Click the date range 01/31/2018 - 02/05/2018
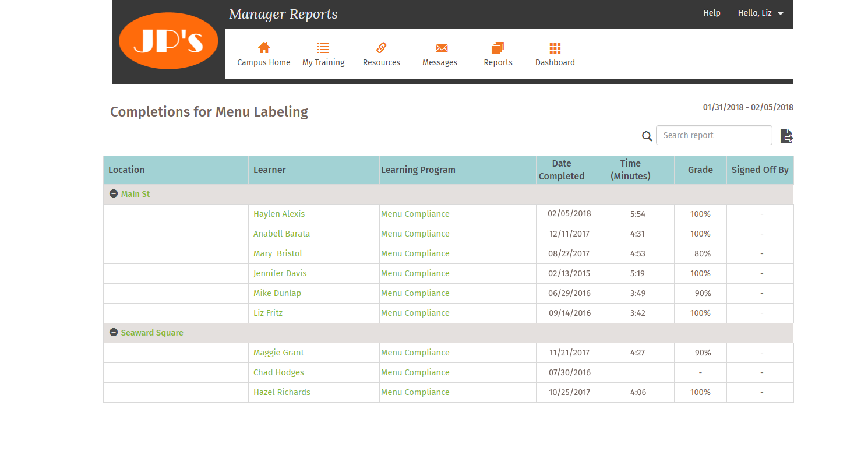The image size is (868, 451). (x=748, y=107)
